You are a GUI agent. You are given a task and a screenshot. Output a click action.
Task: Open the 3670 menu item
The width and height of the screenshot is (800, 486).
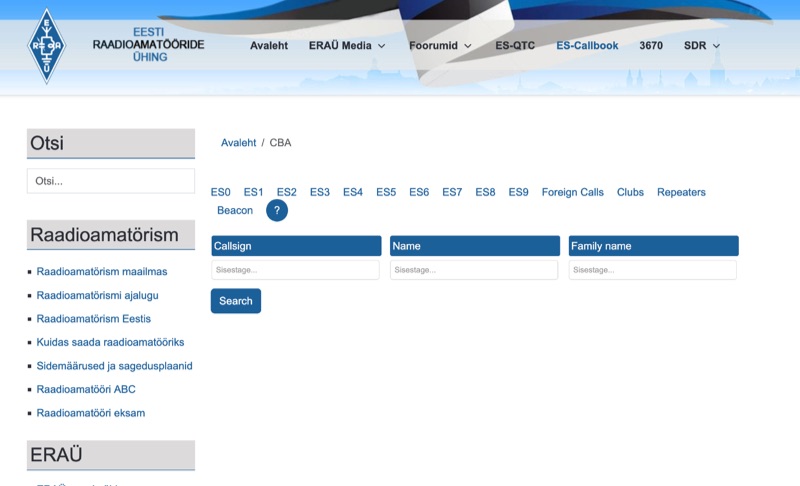651,46
